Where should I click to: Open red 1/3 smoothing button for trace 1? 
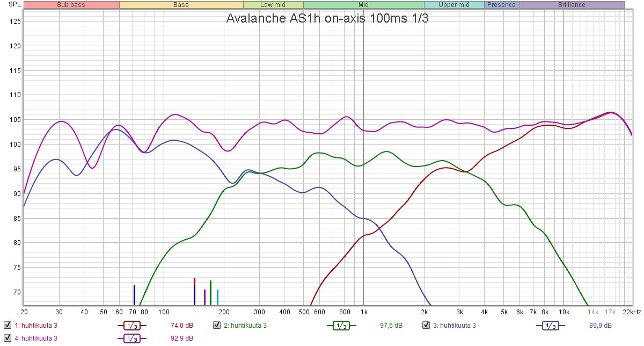(131, 325)
